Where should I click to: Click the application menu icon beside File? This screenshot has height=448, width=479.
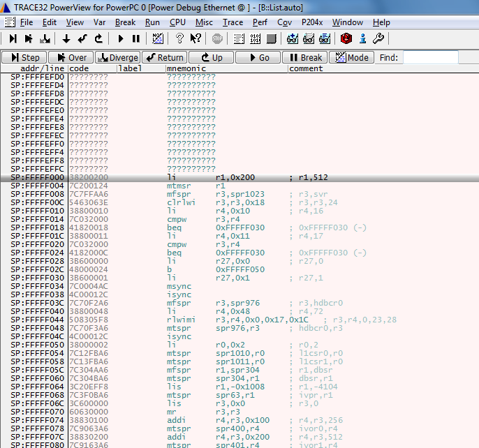coord(10,22)
